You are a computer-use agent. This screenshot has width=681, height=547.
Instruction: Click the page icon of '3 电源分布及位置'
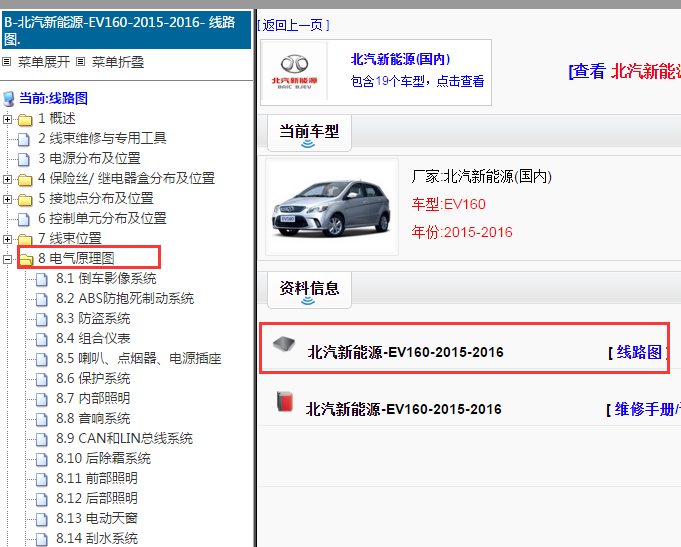pos(24,159)
